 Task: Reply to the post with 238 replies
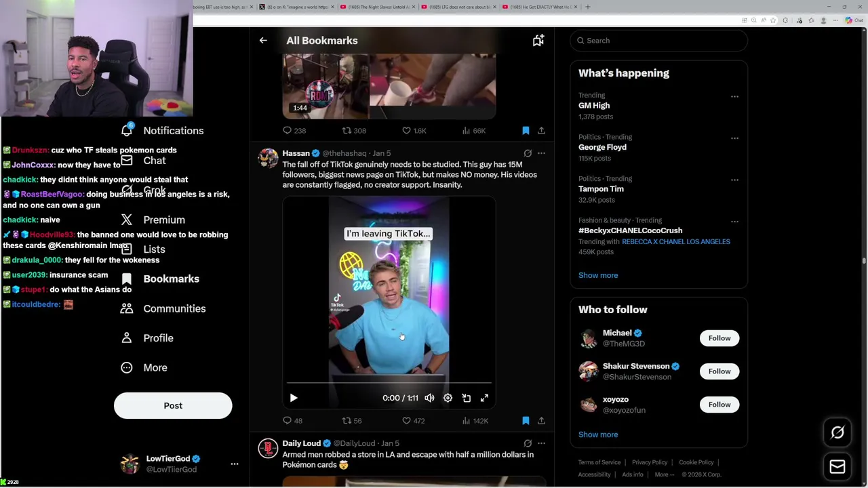pyautogui.click(x=294, y=131)
